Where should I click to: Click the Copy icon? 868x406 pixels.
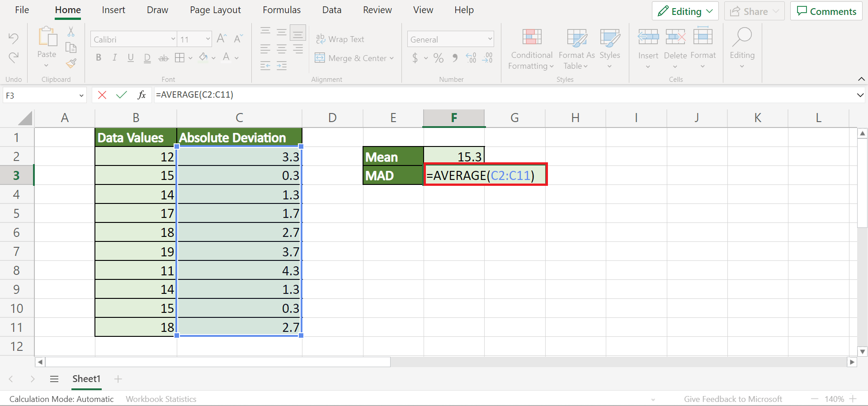tap(71, 47)
